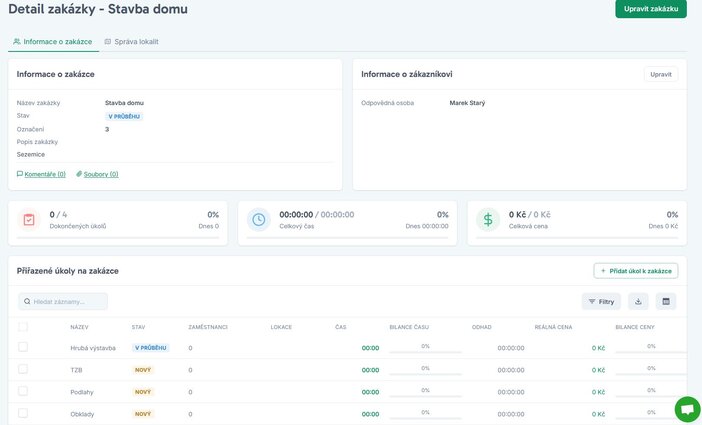Open the table column settings icon
Image resolution: width=702 pixels, height=425 pixels.
[x=666, y=301]
